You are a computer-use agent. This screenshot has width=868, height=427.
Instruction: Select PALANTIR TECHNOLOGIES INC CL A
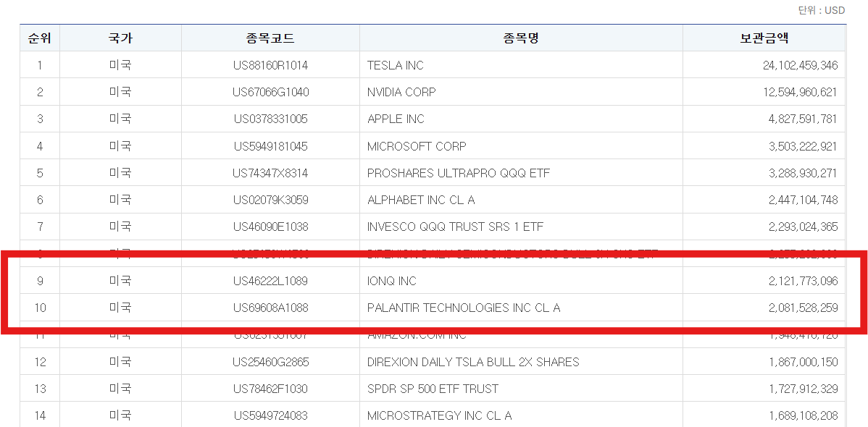pos(464,308)
